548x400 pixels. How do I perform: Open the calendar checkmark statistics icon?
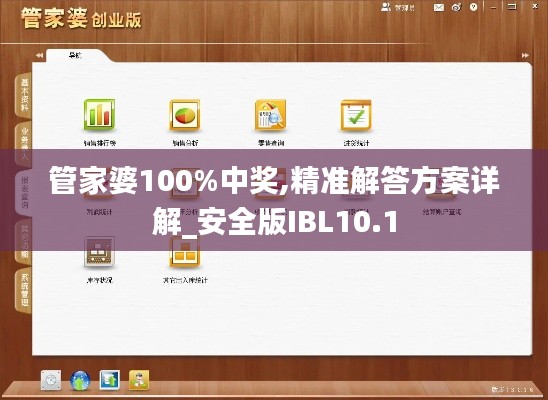click(x=356, y=115)
